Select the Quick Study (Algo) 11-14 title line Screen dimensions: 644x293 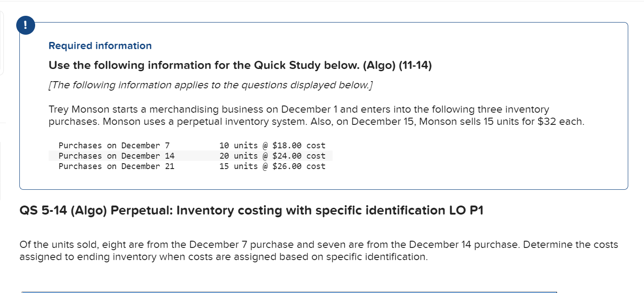[240, 66]
